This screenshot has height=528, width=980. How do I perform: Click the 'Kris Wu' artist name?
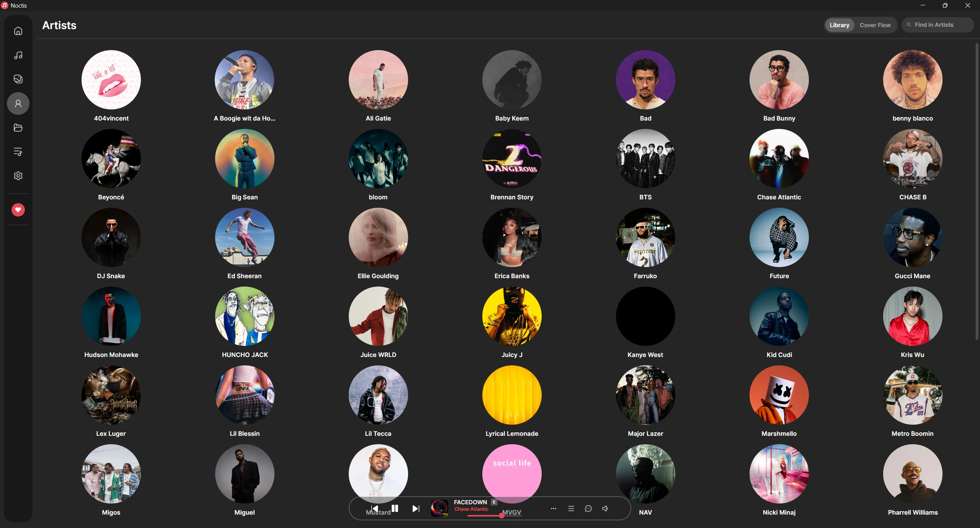pyautogui.click(x=913, y=355)
